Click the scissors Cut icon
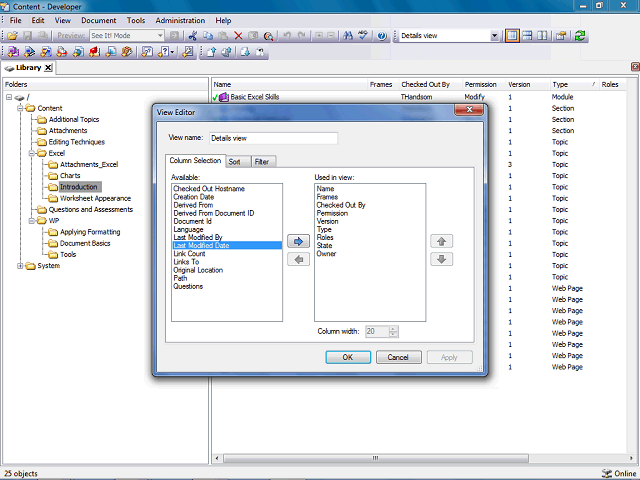 coord(193,36)
